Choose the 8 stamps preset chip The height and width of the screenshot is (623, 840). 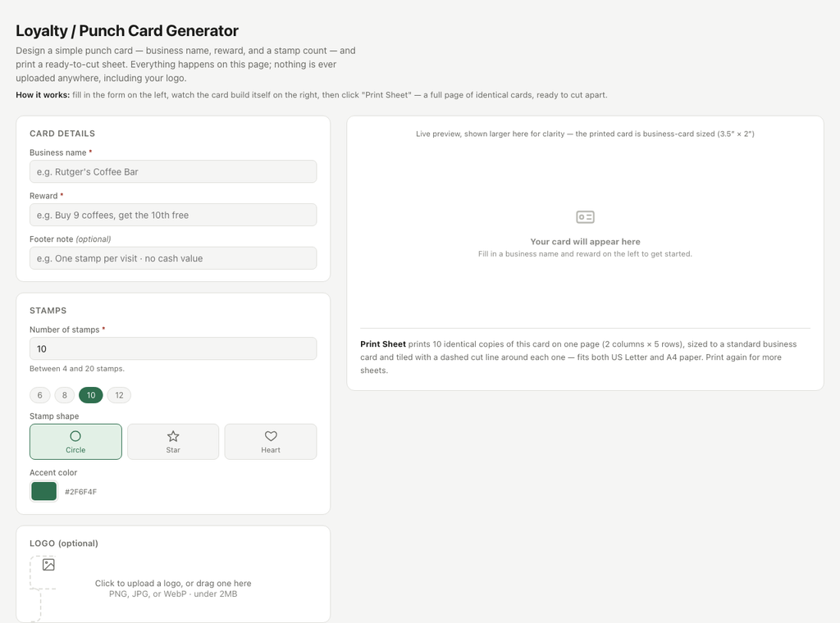(64, 395)
